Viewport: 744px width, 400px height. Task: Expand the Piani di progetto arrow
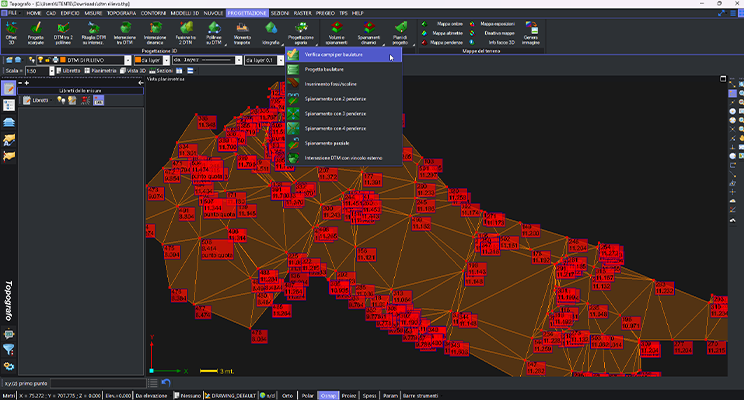tap(413, 45)
